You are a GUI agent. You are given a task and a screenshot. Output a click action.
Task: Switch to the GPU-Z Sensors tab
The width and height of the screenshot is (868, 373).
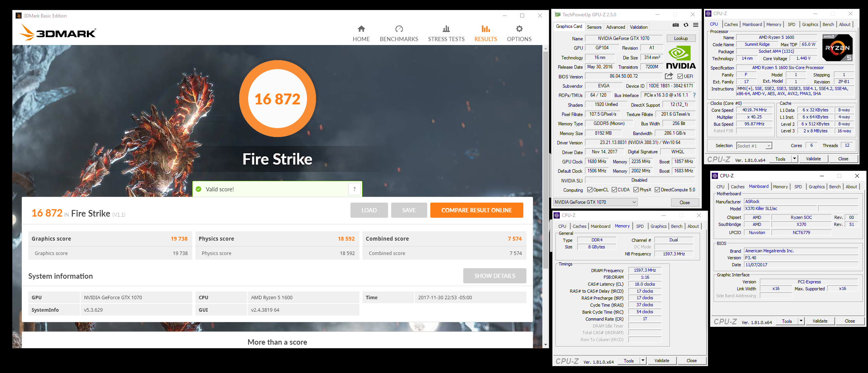(x=594, y=27)
